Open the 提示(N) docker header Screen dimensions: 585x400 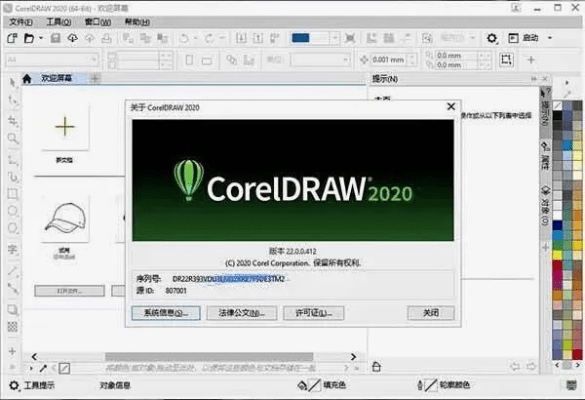[x=385, y=79]
